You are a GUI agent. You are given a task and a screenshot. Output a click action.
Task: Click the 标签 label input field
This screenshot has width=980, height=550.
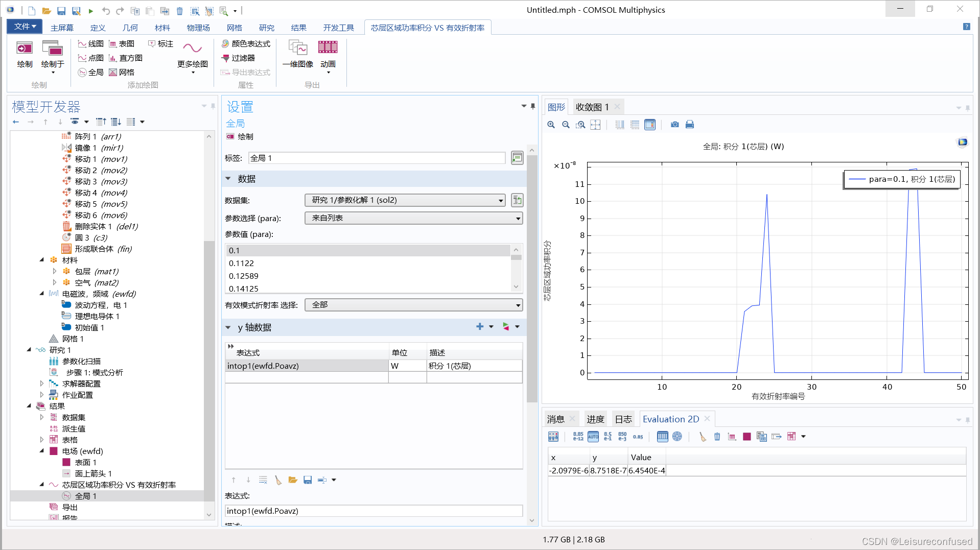(377, 158)
